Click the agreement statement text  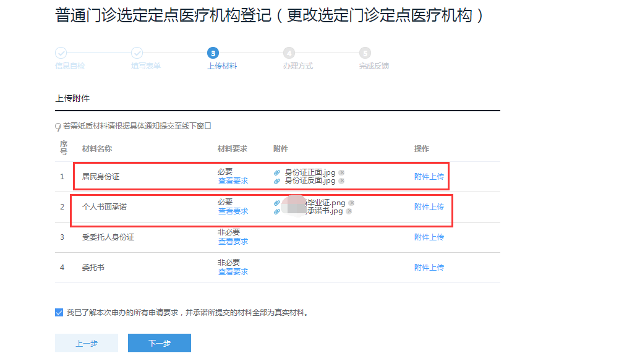click(x=188, y=313)
